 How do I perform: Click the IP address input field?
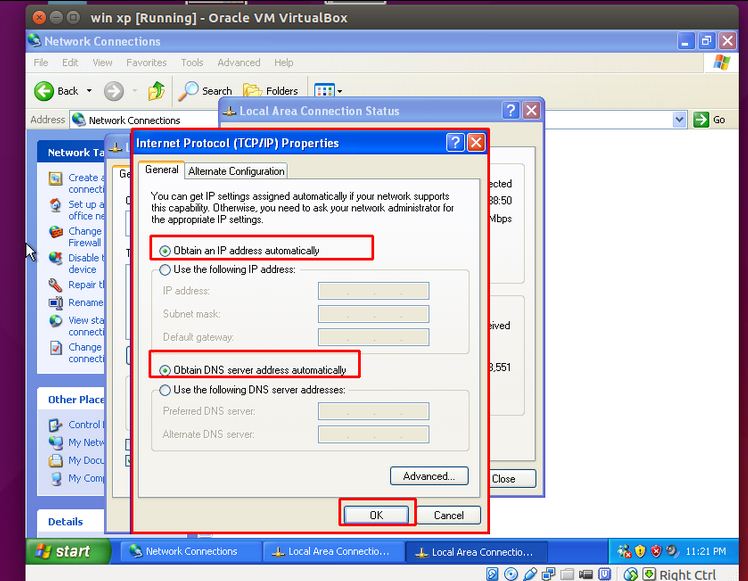(x=374, y=290)
